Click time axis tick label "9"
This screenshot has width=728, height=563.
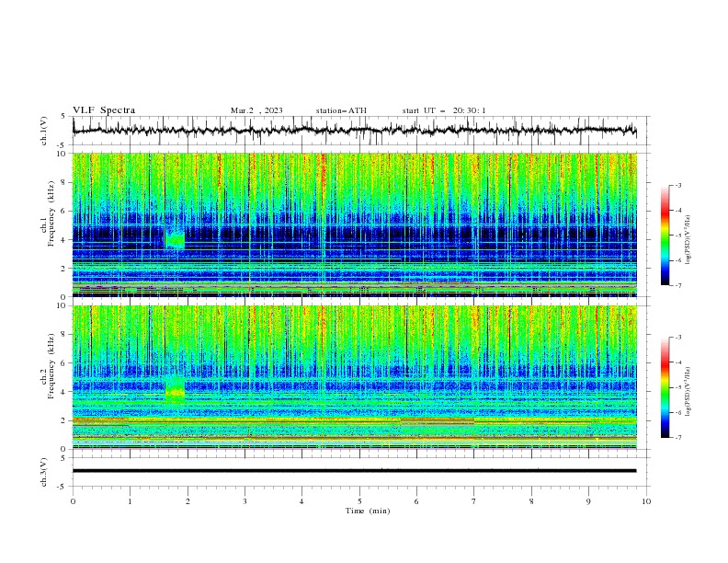588,501
